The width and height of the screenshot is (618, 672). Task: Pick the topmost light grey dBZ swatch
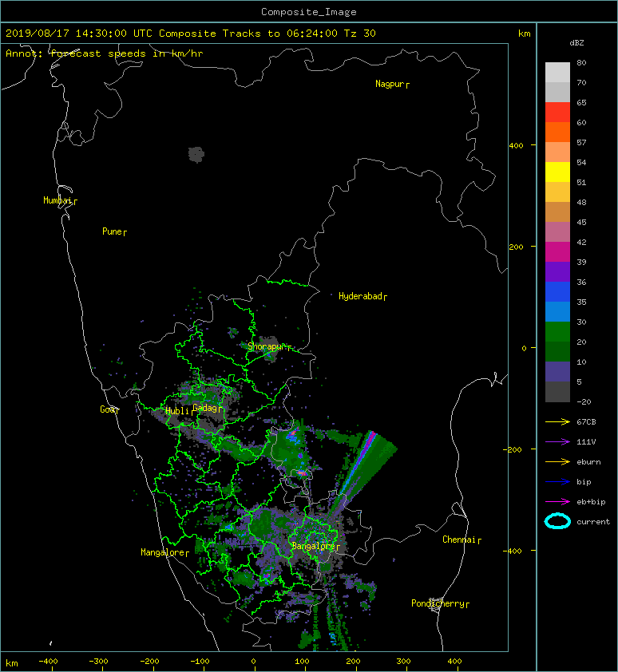[557, 72]
